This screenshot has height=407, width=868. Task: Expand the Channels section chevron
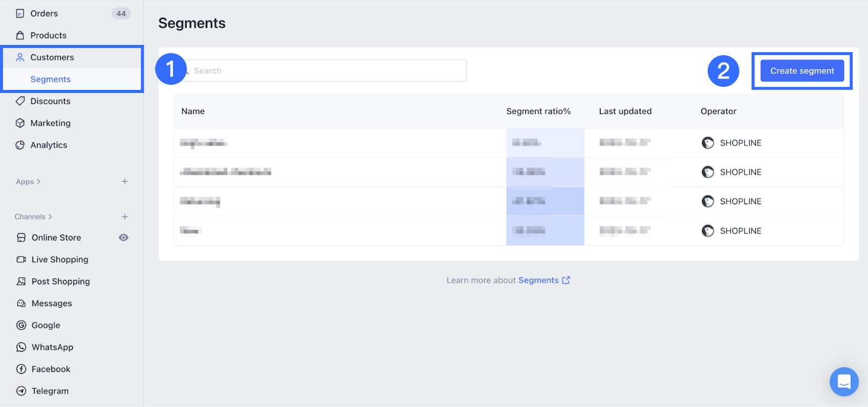point(50,217)
